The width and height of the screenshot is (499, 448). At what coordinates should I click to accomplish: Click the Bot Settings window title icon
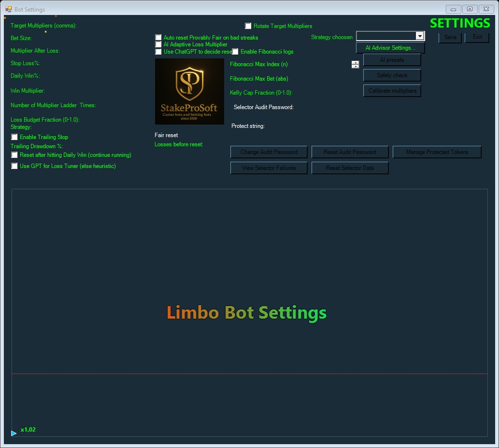(9, 9)
